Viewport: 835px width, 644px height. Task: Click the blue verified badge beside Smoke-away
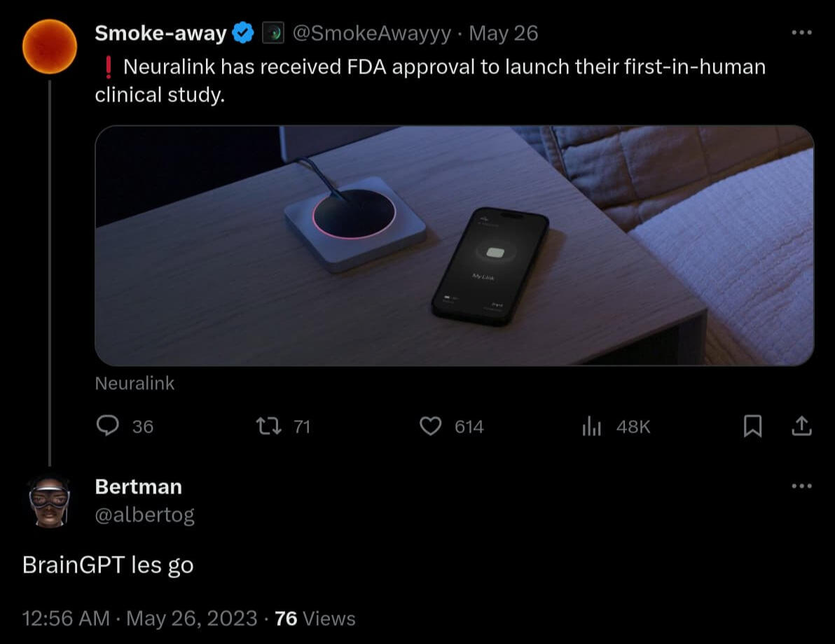click(244, 33)
